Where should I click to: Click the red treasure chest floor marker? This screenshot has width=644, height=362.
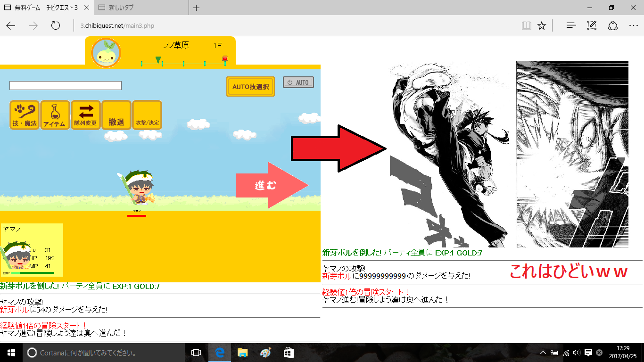click(x=225, y=58)
